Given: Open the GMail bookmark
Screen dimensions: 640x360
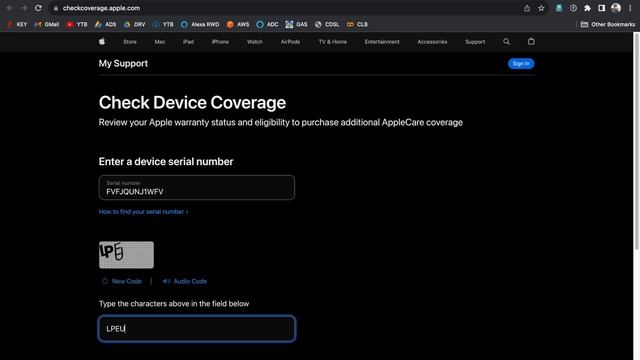Looking at the screenshot, I should pos(47,24).
